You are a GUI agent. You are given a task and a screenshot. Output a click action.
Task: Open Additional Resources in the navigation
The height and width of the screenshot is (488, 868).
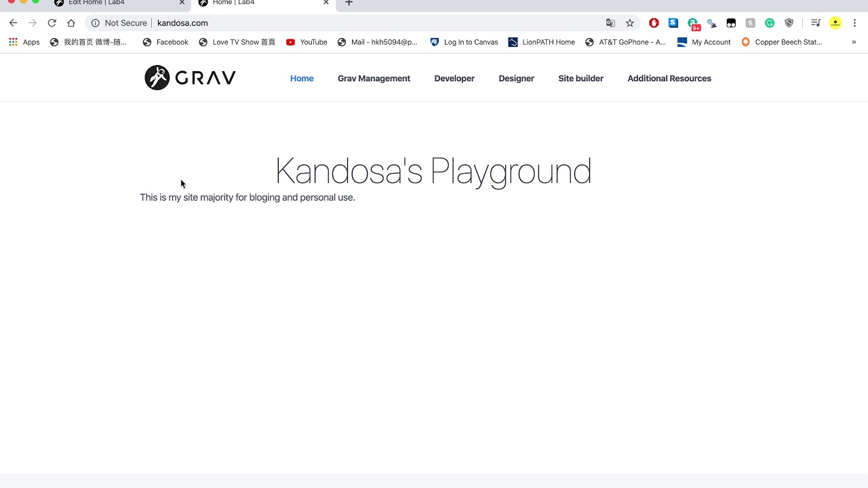(x=669, y=79)
